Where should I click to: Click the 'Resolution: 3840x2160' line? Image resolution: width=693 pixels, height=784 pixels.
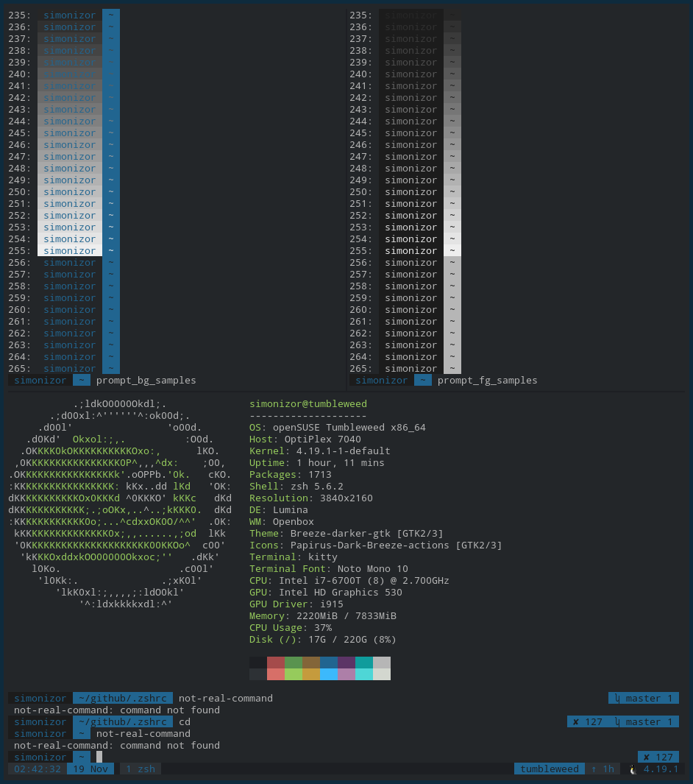[x=310, y=498]
